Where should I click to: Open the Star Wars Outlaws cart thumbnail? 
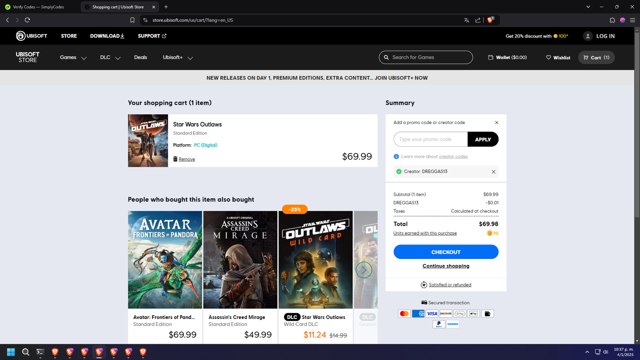148,140
